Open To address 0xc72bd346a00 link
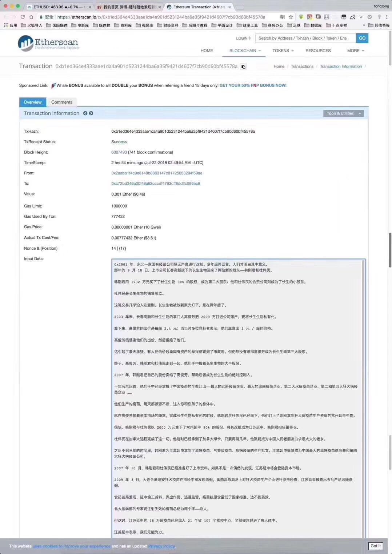 tap(156, 184)
